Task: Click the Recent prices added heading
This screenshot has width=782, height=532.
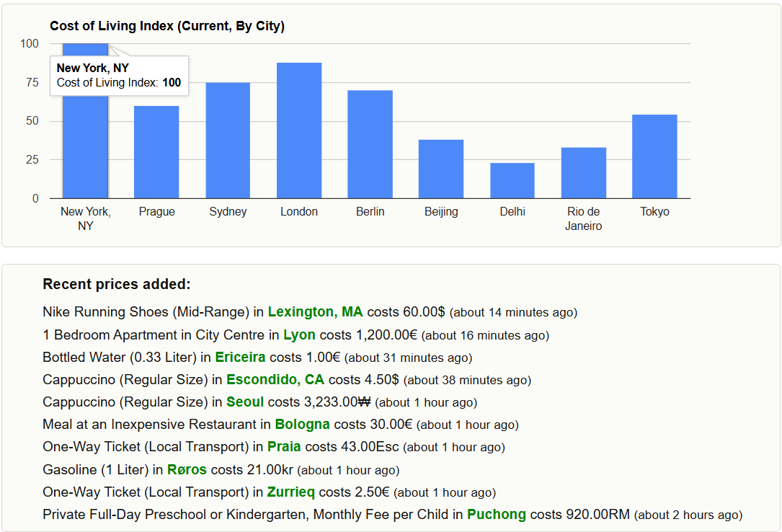Action: pos(117,284)
